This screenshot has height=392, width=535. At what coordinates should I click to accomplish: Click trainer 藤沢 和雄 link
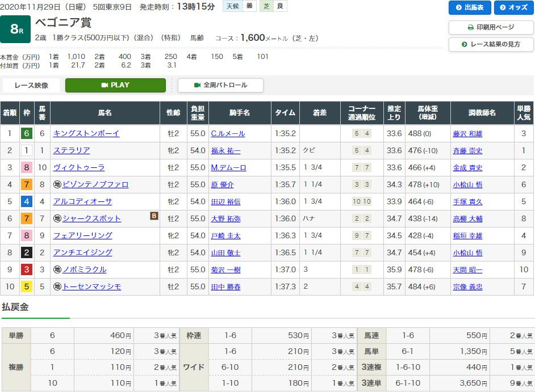click(x=467, y=133)
